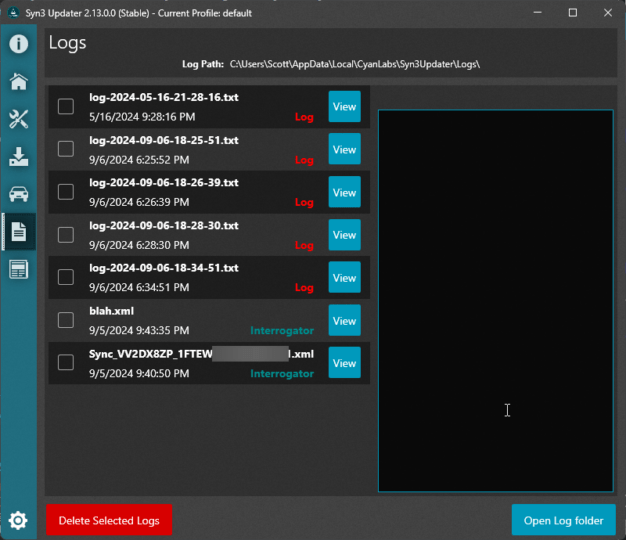The height and width of the screenshot is (540, 626).
Task: Open the Settings gear icon
Action: tap(18, 520)
